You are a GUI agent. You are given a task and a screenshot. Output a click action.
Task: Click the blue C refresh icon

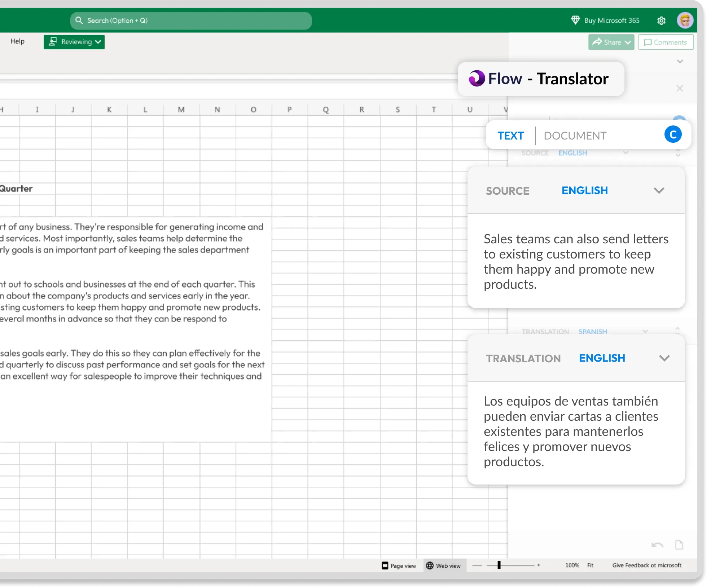[x=673, y=135]
